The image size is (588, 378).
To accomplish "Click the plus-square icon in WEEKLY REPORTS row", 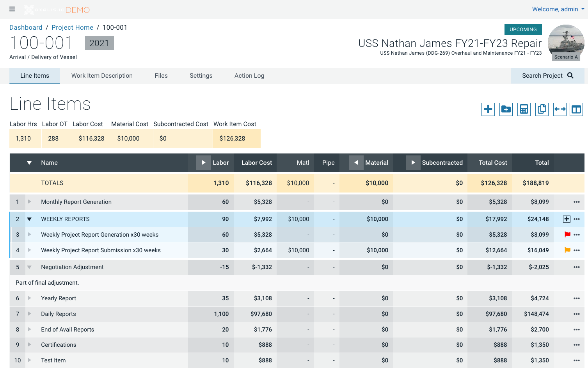I will coord(567,219).
